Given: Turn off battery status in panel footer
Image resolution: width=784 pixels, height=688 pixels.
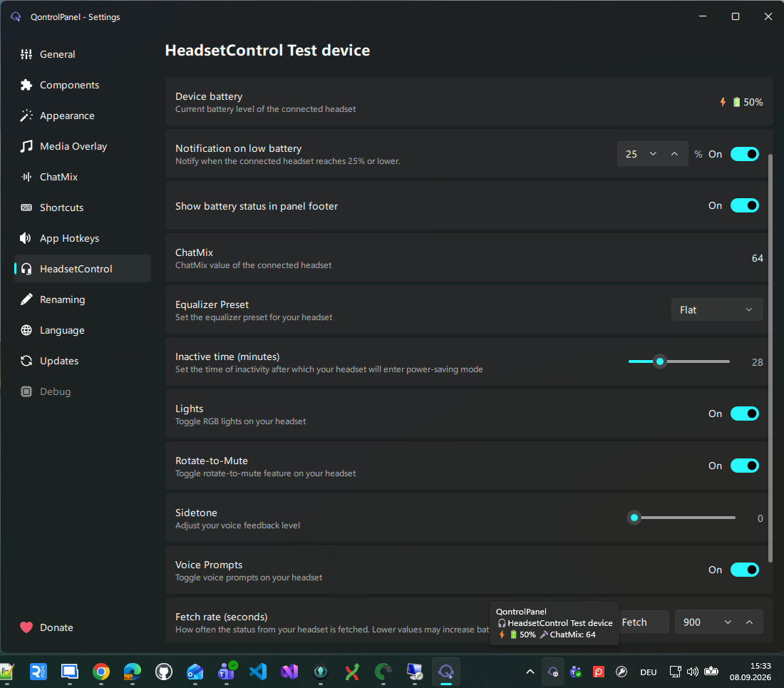Looking at the screenshot, I should [745, 205].
